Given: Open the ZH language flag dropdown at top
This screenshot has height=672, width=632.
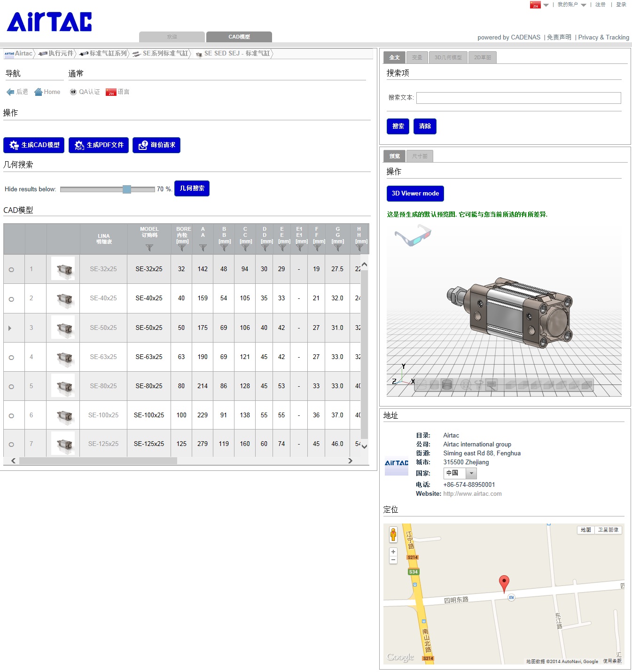Looking at the screenshot, I should point(539,5).
